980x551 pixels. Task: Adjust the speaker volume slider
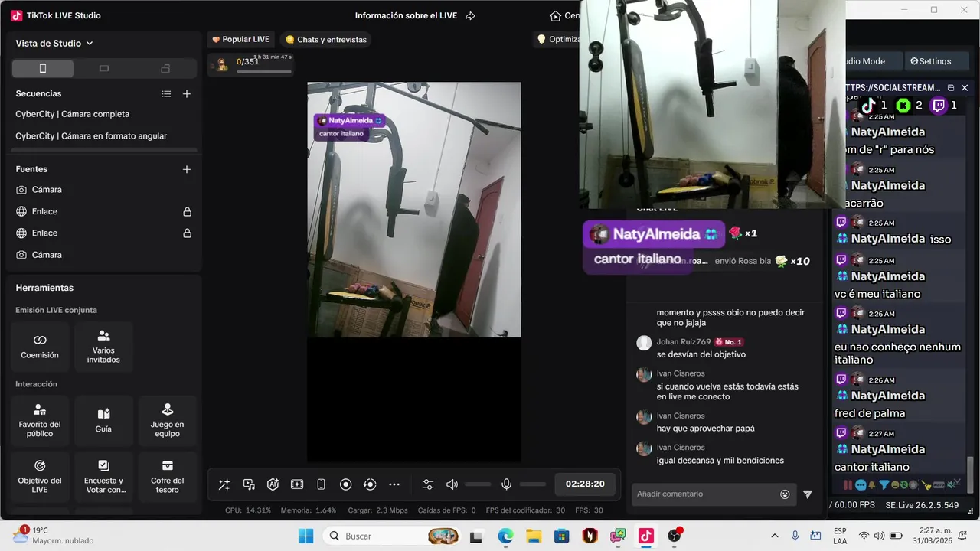pos(478,484)
